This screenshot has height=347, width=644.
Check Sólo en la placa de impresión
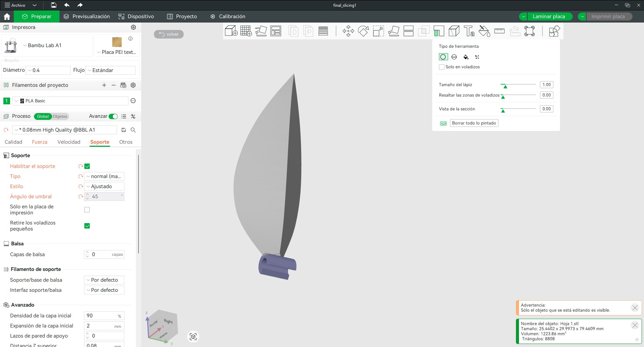[x=87, y=210]
